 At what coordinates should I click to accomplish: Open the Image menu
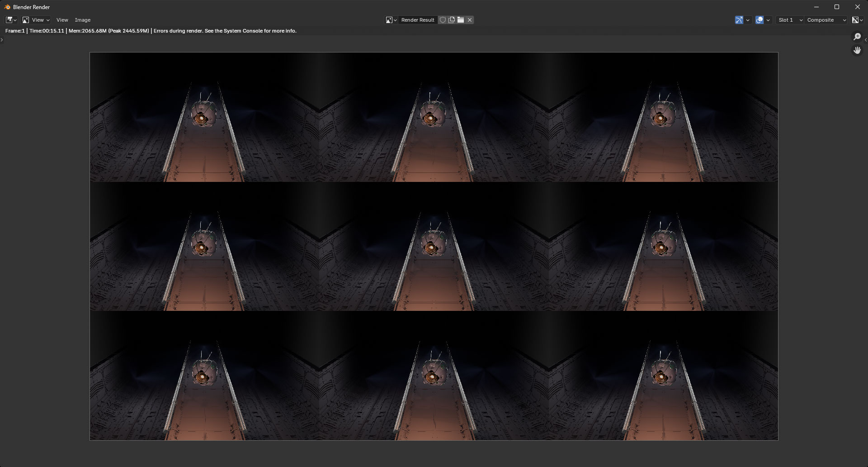click(83, 20)
